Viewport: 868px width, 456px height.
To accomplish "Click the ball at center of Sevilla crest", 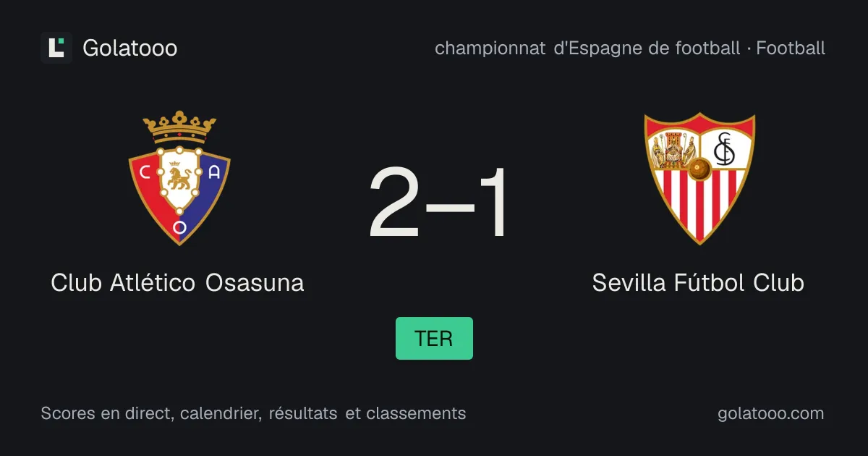I will point(699,169).
